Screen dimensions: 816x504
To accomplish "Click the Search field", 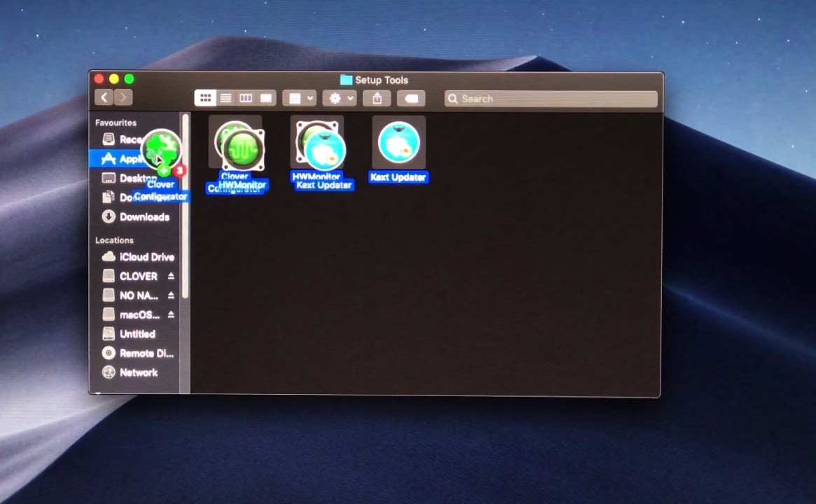I will point(551,99).
